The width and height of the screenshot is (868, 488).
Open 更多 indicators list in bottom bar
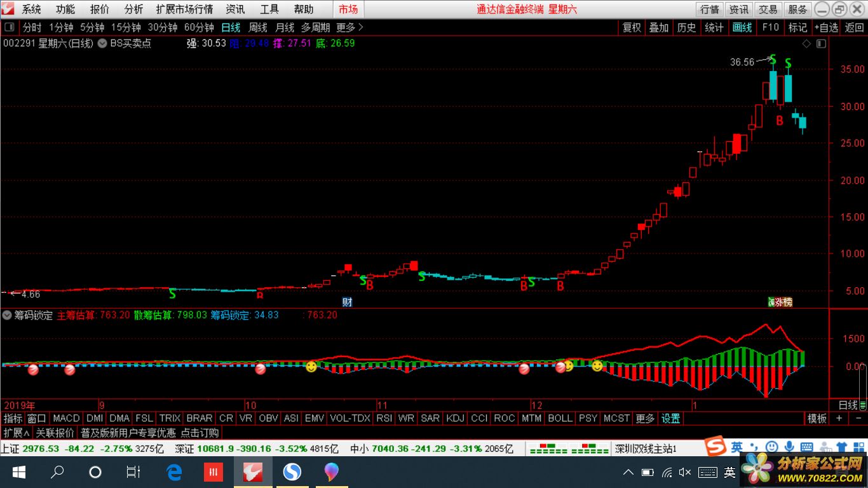coord(645,418)
